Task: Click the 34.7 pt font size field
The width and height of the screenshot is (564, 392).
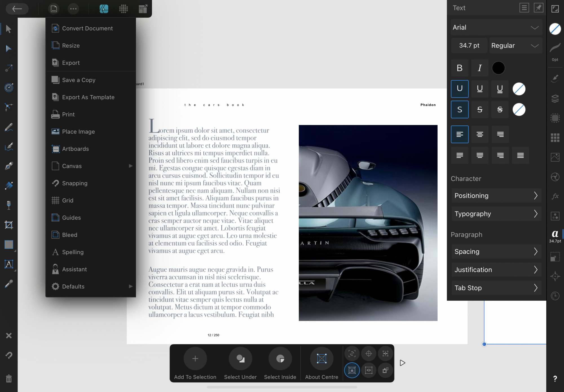Action: pos(469,45)
